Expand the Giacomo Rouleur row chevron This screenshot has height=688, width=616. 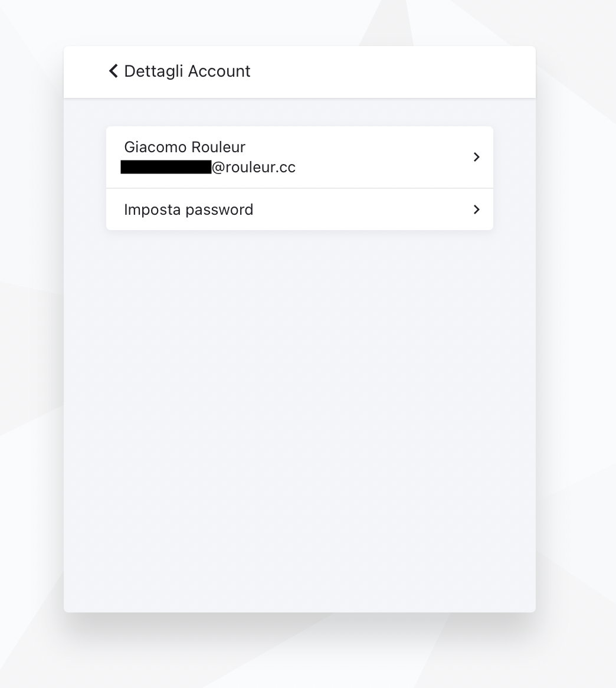point(477,157)
